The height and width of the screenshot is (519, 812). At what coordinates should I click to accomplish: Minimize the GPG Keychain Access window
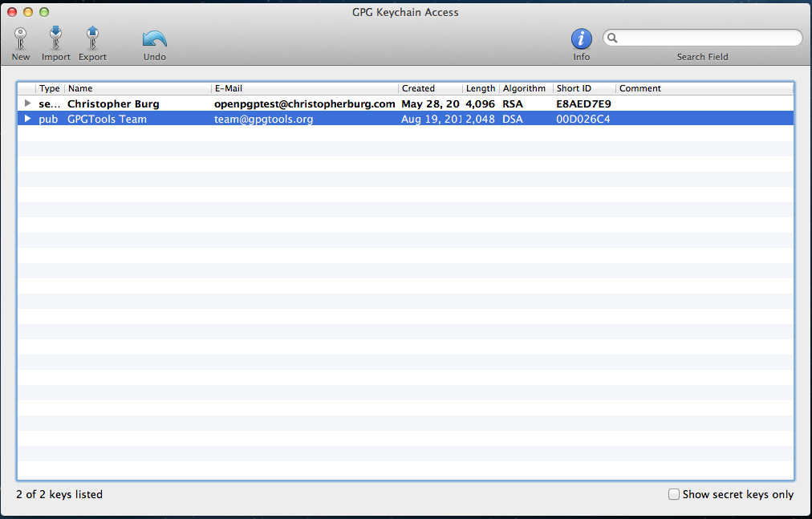pos(28,12)
